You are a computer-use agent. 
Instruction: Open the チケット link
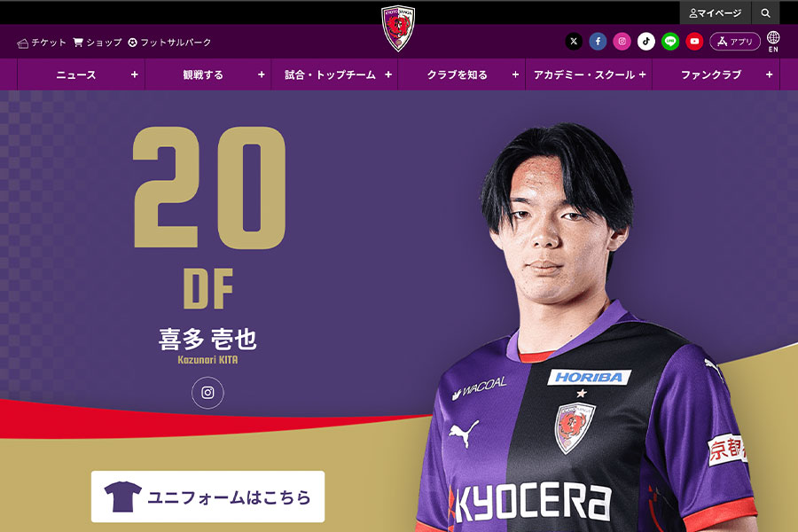(x=41, y=43)
